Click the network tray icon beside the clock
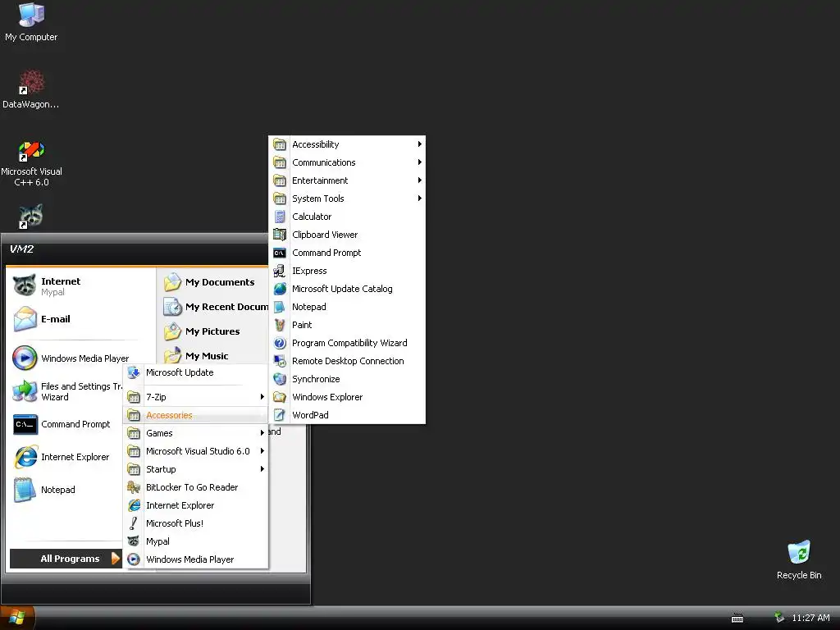Screen dimensions: 840x630 coord(779,617)
